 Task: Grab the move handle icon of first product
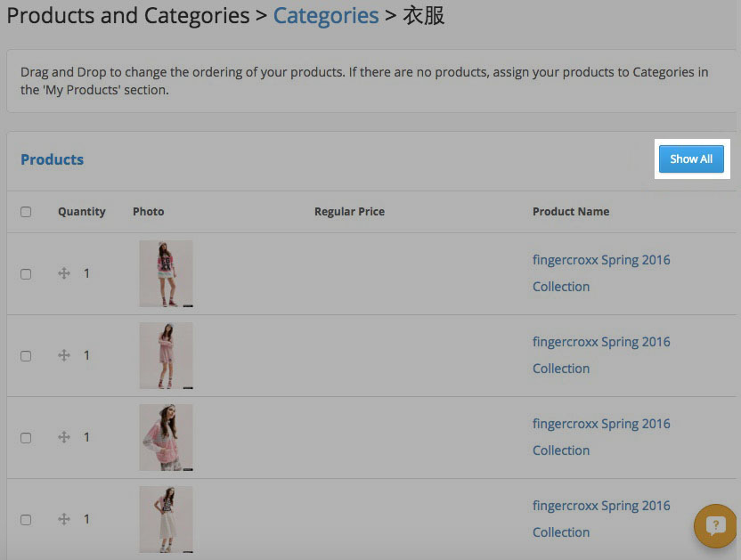pyautogui.click(x=64, y=273)
